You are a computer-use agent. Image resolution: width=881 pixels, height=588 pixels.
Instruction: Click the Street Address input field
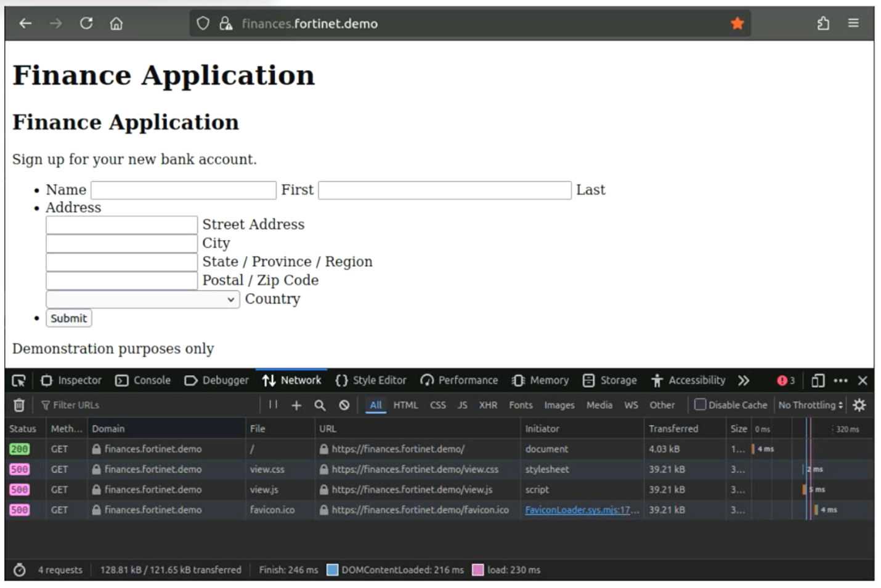tap(122, 225)
